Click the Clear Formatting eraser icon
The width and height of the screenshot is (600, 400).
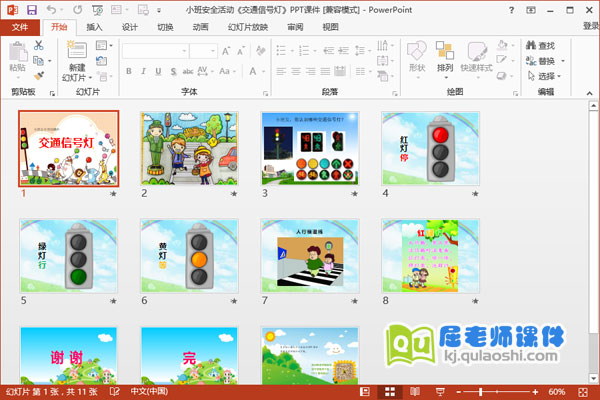[x=261, y=51]
